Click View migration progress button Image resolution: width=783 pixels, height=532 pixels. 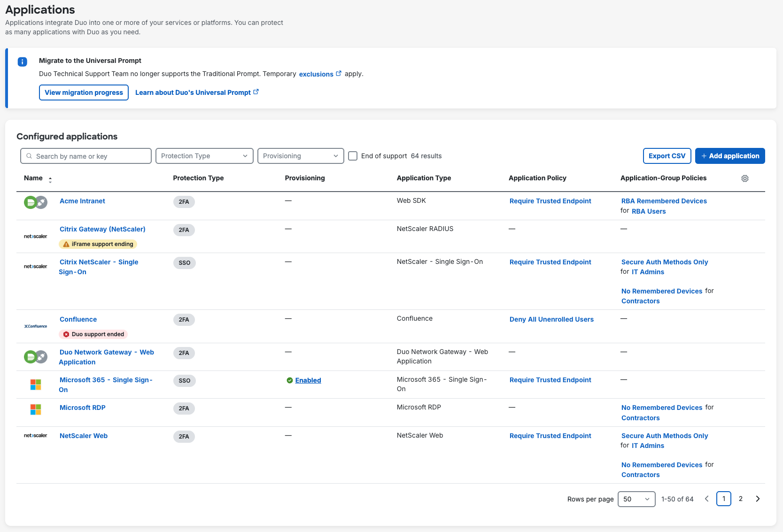click(84, 93)
